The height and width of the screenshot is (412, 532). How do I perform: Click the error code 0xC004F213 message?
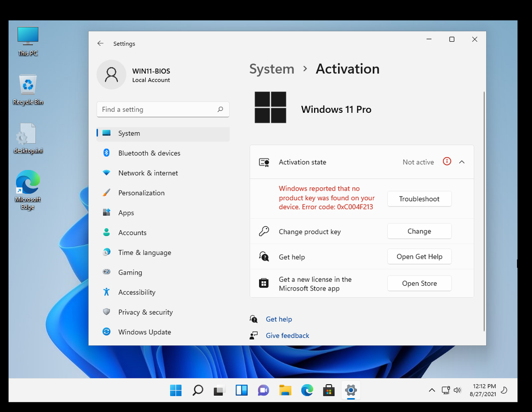click(327, 198)
